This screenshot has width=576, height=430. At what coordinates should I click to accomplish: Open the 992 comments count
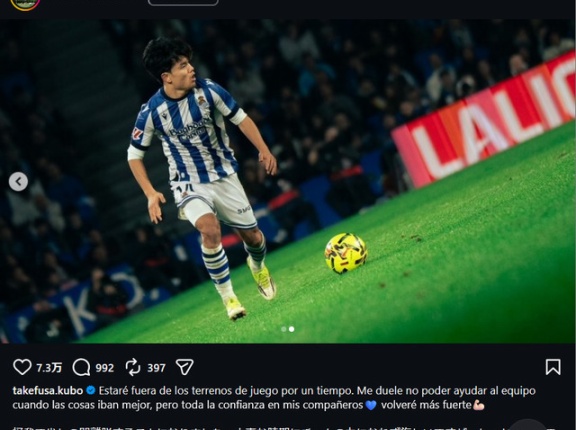coord(105,368)
